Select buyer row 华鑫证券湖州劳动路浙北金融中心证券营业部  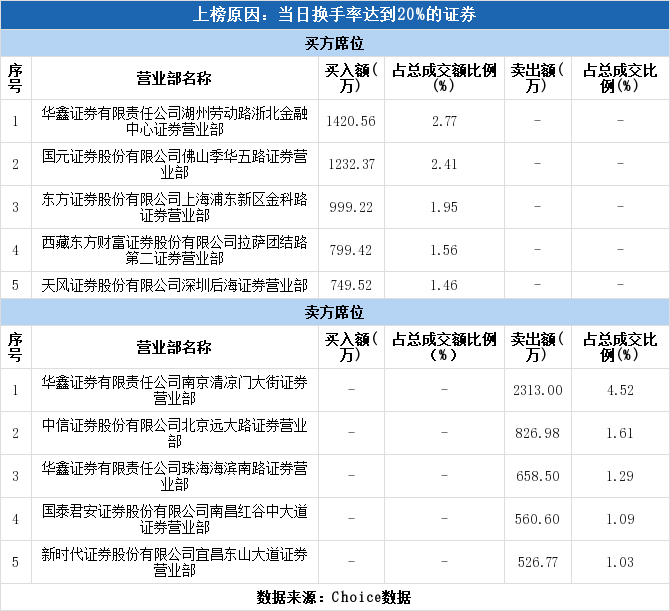(x=335, y=121)
